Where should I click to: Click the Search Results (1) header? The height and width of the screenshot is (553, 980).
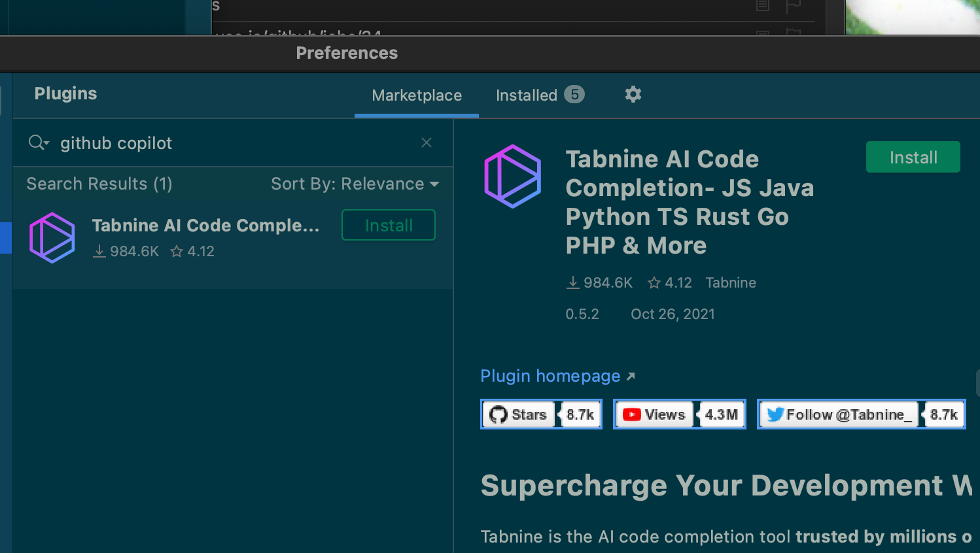(x=99, y=184)
